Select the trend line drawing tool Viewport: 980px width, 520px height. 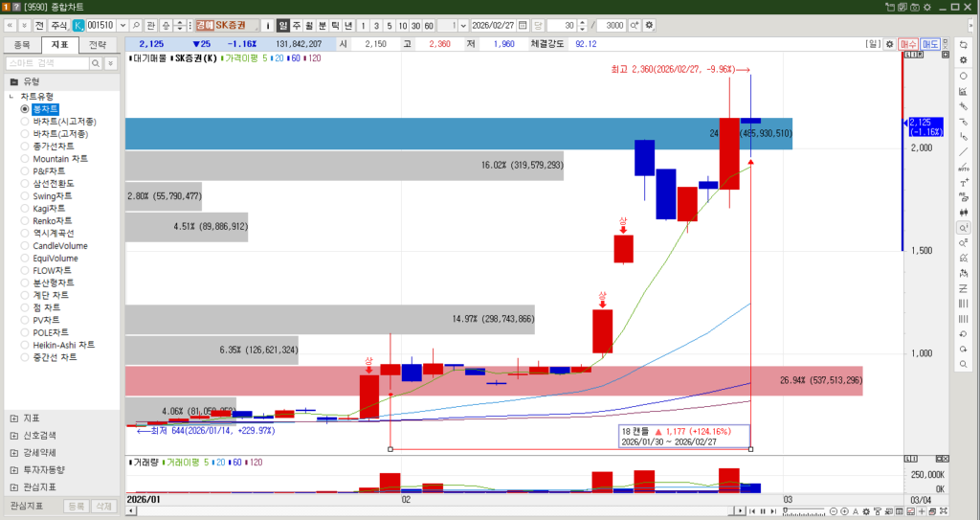click(963, 151)
